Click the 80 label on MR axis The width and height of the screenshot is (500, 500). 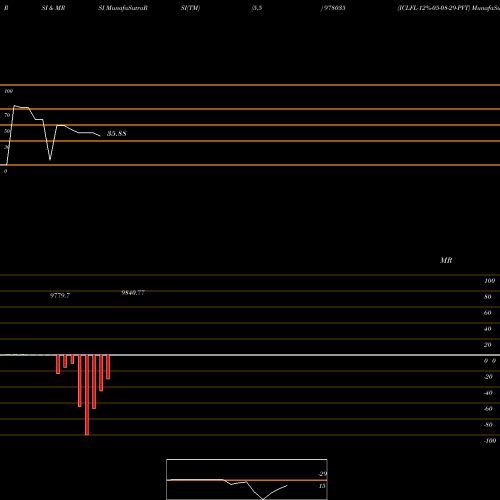(487, 297)
